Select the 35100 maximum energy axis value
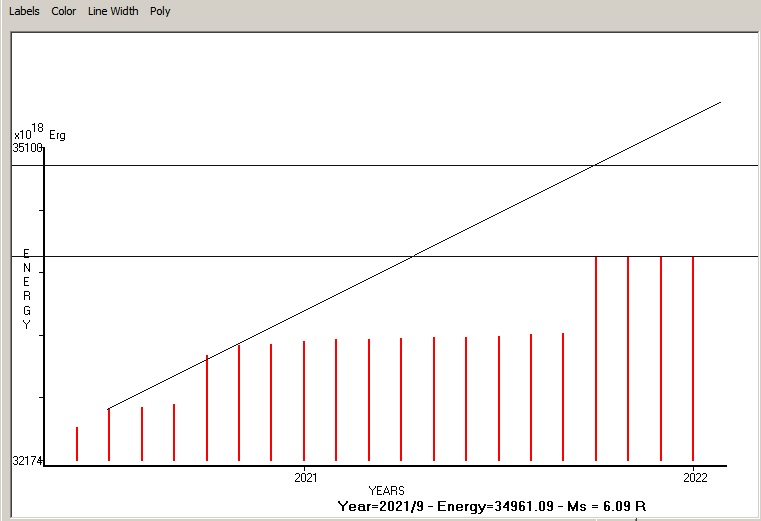 pyautogui.click(x=27, y=148)
